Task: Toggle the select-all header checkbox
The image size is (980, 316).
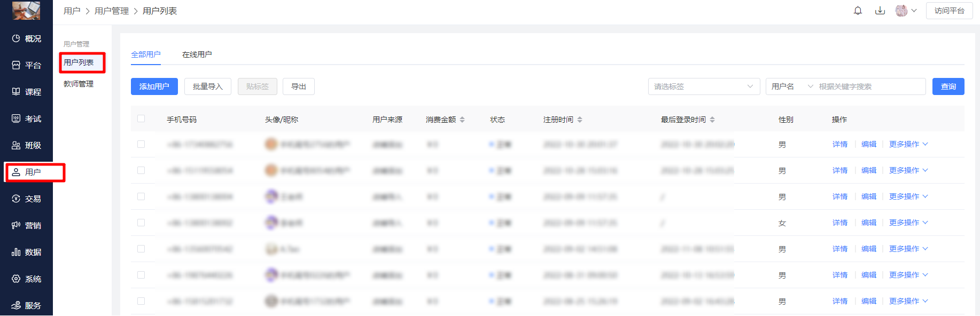Action: pyautogui.click(x=141, y=118)
